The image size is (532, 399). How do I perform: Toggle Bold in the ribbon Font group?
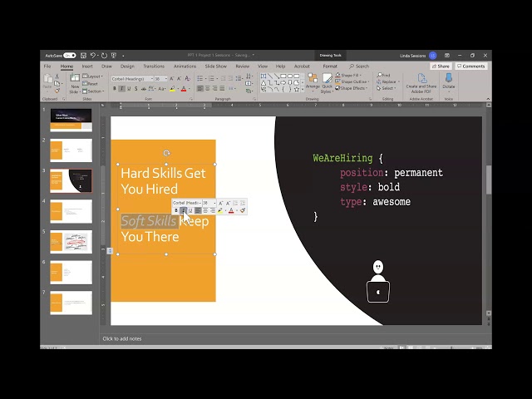pyautogui.click(x=115, y=89)
